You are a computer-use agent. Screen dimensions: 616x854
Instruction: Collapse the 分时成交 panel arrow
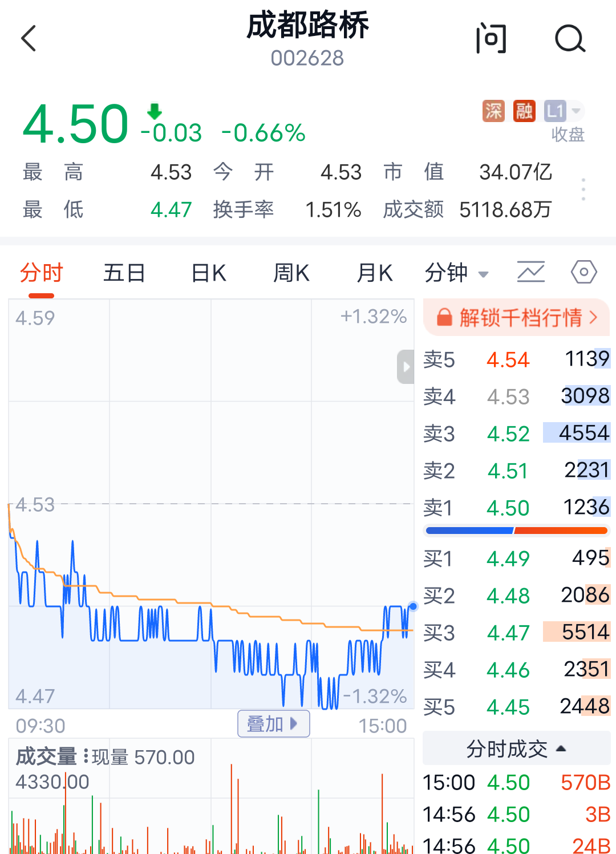(561, 748)
